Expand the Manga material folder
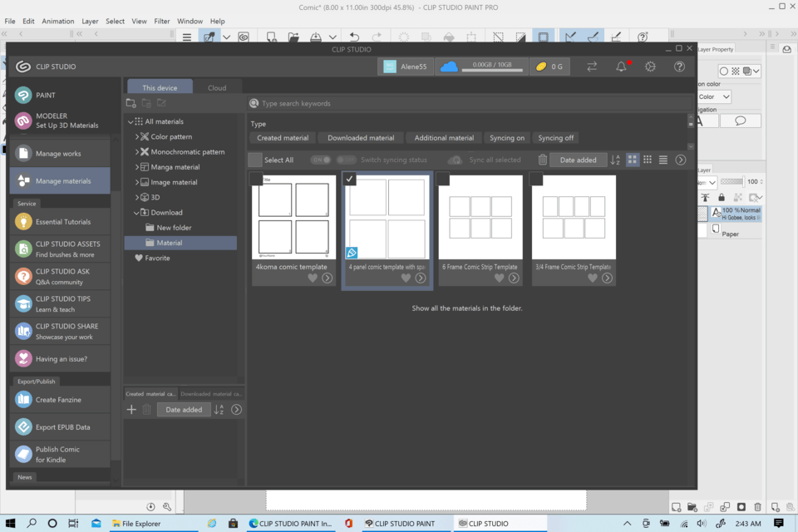The image size is (798, 532). (136, 167)
